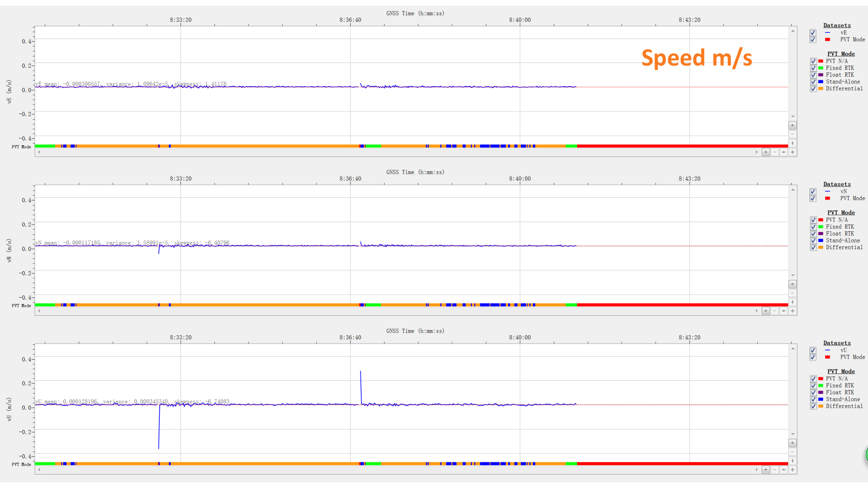Screen dimensions: 868x488
Task: Fit horizontal time axis of vE chart
Action: (x=784, y=152)
